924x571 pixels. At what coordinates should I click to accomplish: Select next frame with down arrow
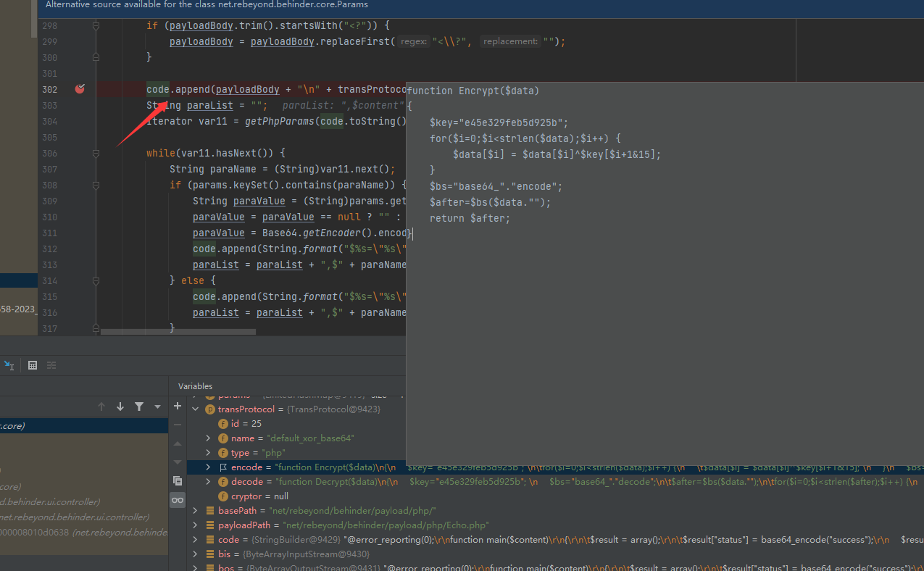120,407
